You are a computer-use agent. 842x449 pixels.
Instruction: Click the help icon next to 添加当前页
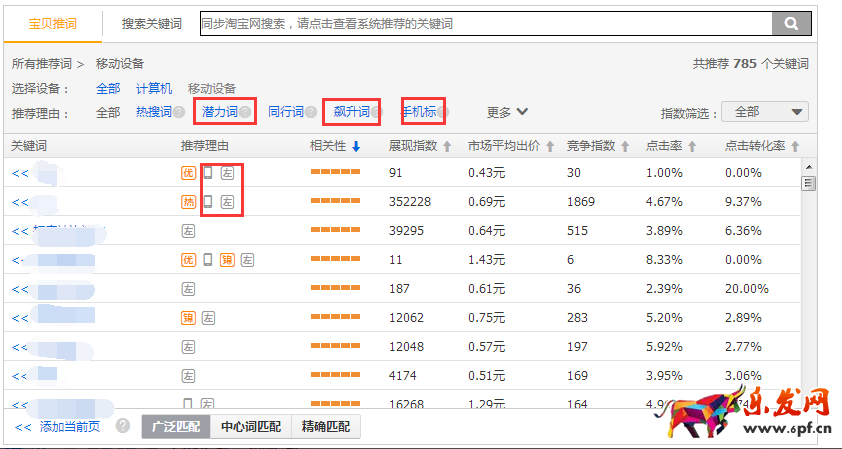(x=123, y=426)
